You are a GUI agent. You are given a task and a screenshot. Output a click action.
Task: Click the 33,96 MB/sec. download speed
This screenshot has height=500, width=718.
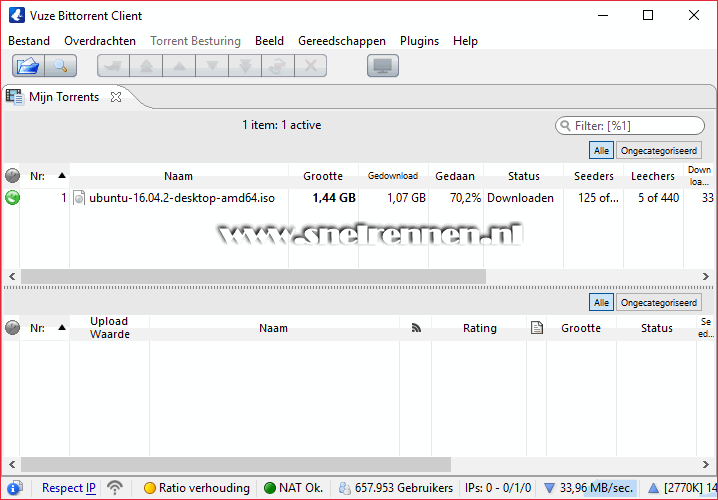(596, 488)
